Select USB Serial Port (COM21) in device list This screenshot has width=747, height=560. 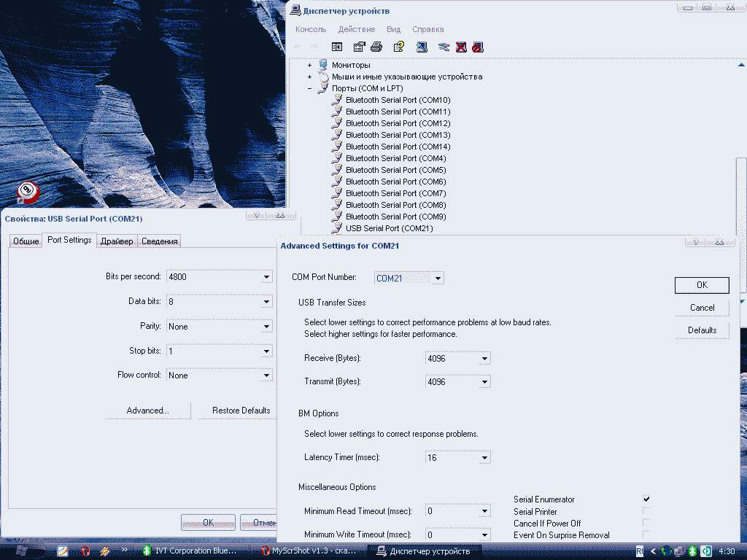(x=389, y=228)
